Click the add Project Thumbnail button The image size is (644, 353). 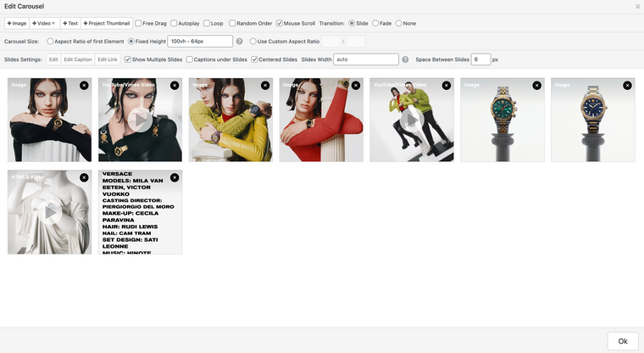click(106, 24)
